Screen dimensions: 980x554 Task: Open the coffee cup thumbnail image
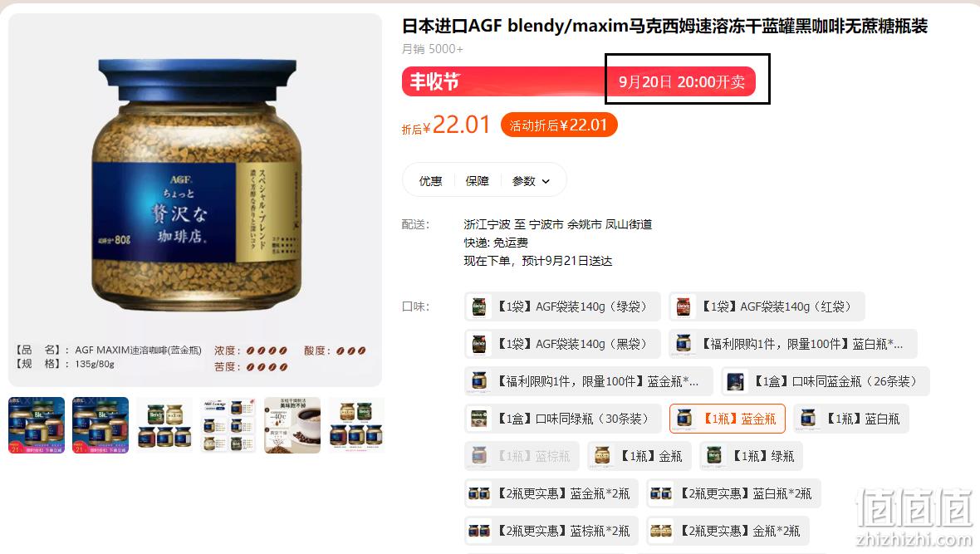[x=292, y=425]
